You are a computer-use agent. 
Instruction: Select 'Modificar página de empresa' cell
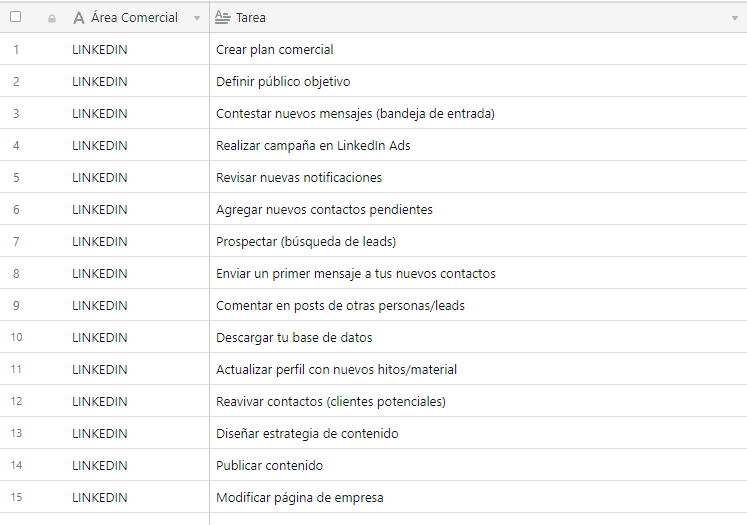pos(478,497)
